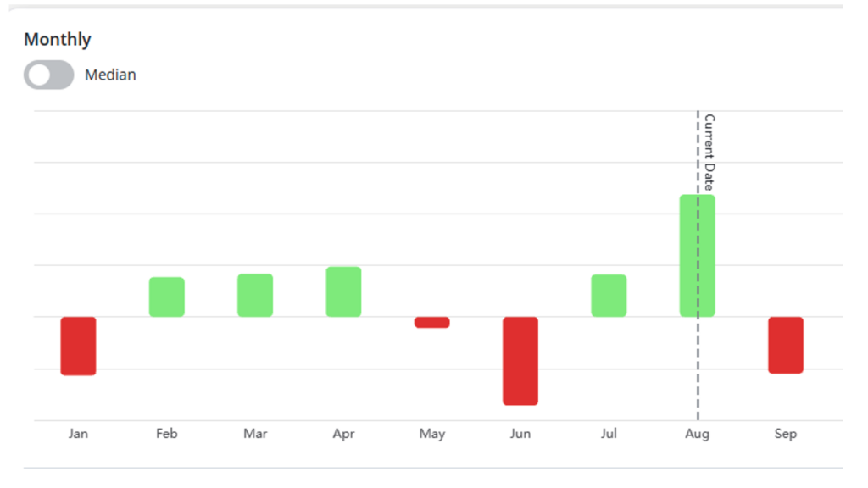
Task: Click the small red May bar
Action: coord(431,323)
